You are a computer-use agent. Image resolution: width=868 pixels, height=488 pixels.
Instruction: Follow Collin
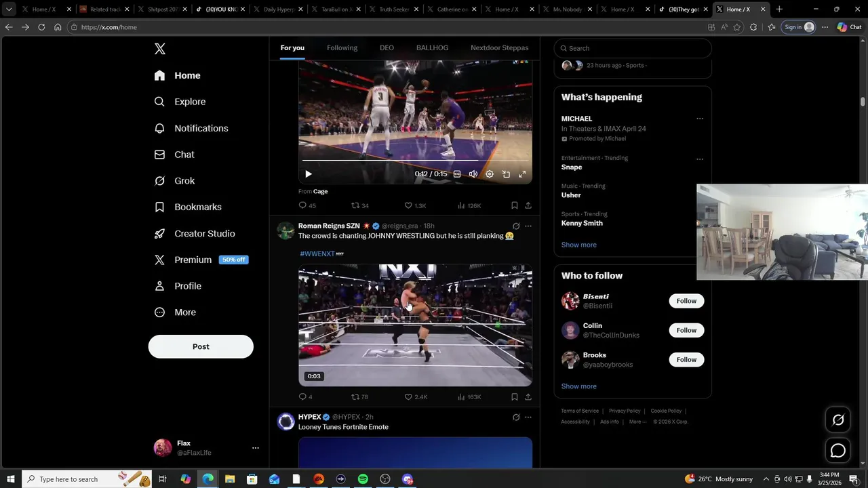686,330
